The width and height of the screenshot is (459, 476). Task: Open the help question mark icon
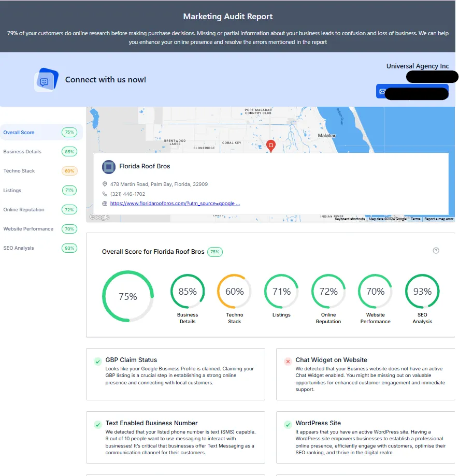point(436,251)
